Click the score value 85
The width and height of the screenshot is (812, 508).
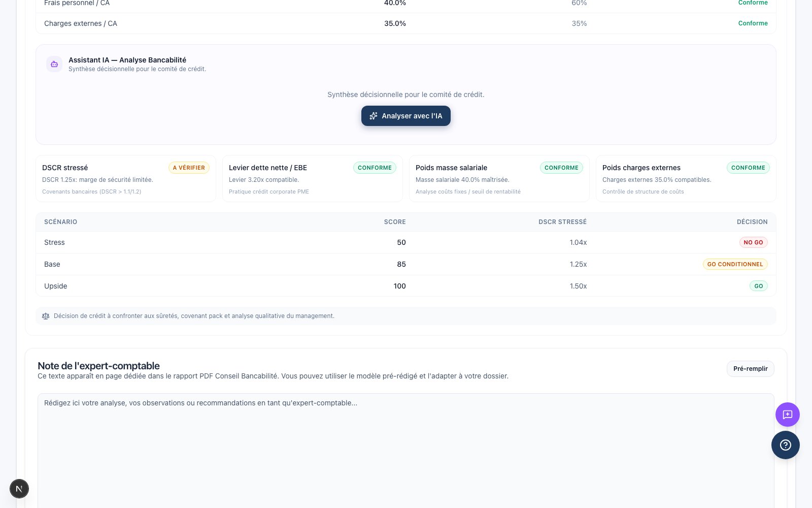click(401, 264)
